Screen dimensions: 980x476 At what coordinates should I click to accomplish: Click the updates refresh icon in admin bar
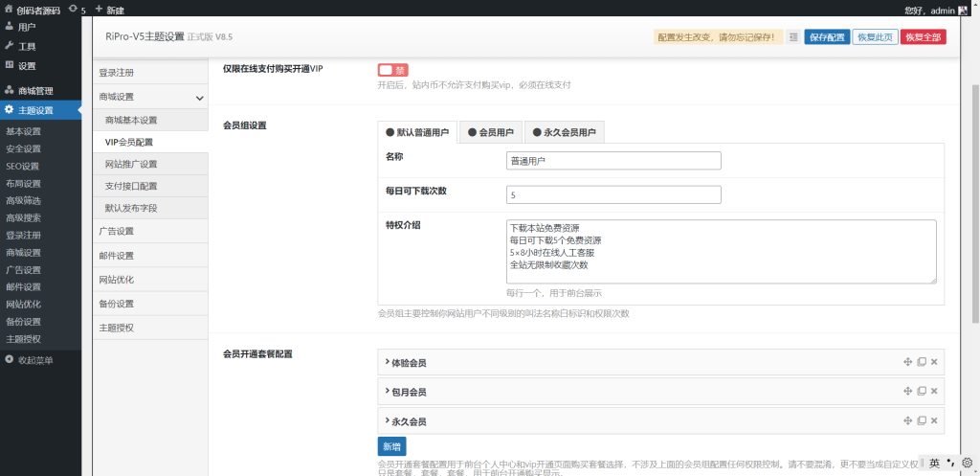74,10
